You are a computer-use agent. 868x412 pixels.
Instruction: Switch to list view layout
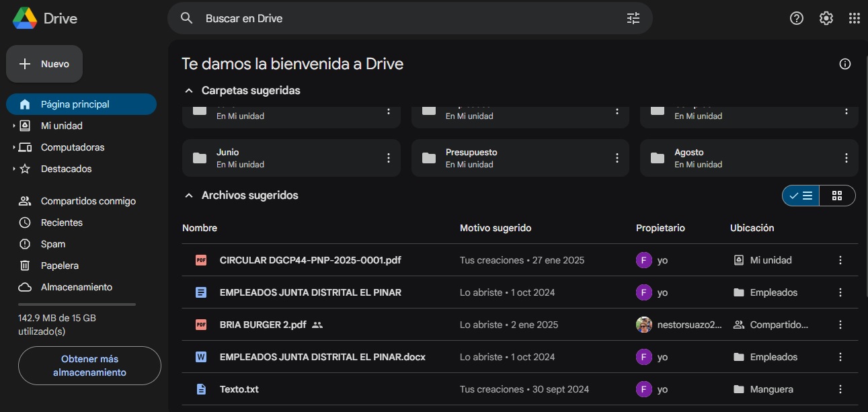(x=801, y=196)
